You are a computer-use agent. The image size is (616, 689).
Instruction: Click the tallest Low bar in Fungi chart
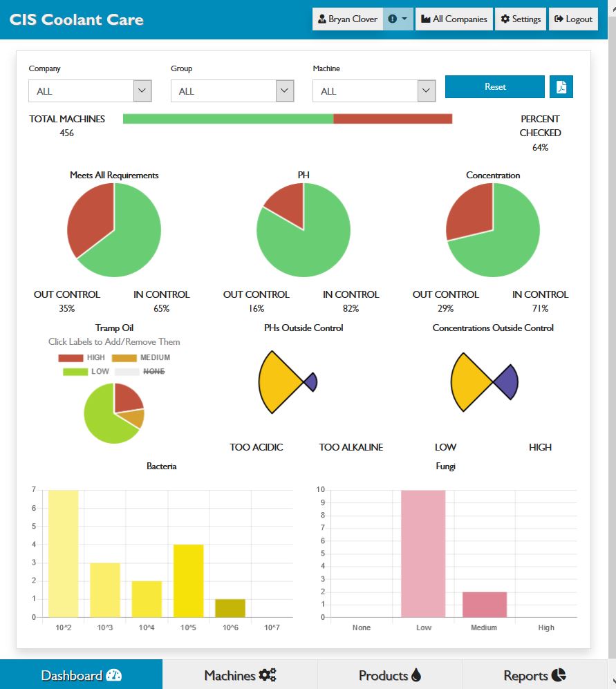point(423,554)
